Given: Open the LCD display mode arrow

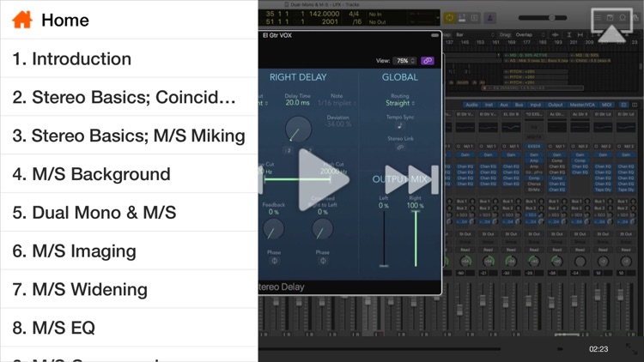Looking at the screenshot, I should tap(437, 18).
